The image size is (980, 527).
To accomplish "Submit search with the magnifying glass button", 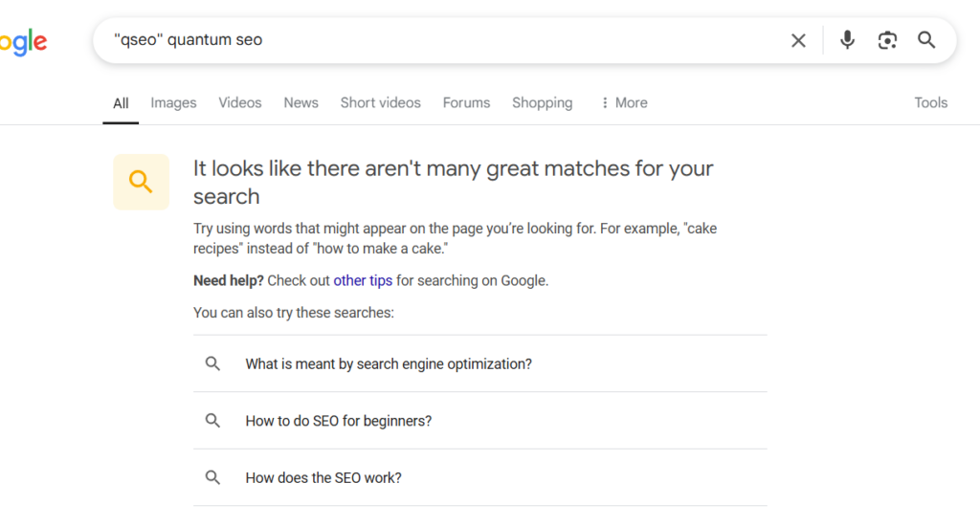I will click(x=926, y=40).
